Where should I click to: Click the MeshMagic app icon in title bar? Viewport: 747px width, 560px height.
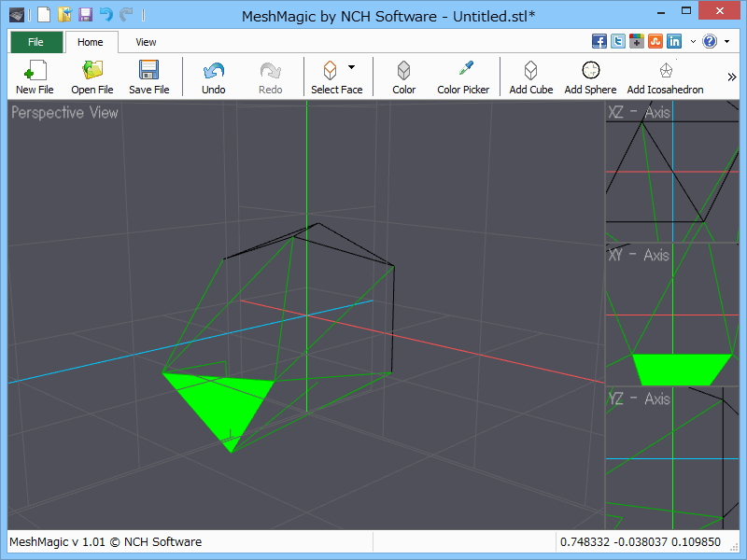[x=17, y=15]
